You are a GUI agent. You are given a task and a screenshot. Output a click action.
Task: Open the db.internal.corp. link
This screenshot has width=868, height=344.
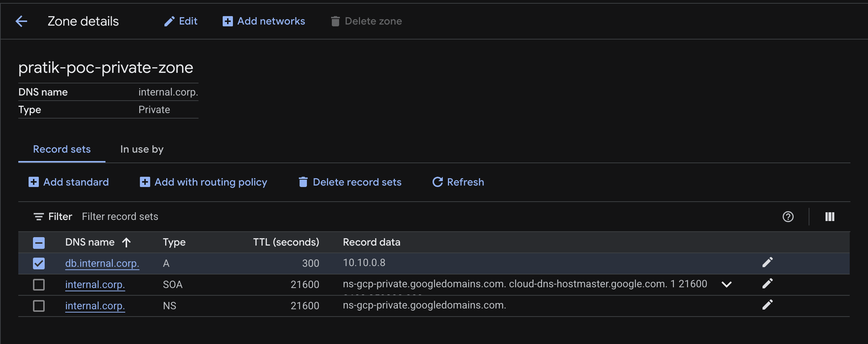[x=102, y=263]
